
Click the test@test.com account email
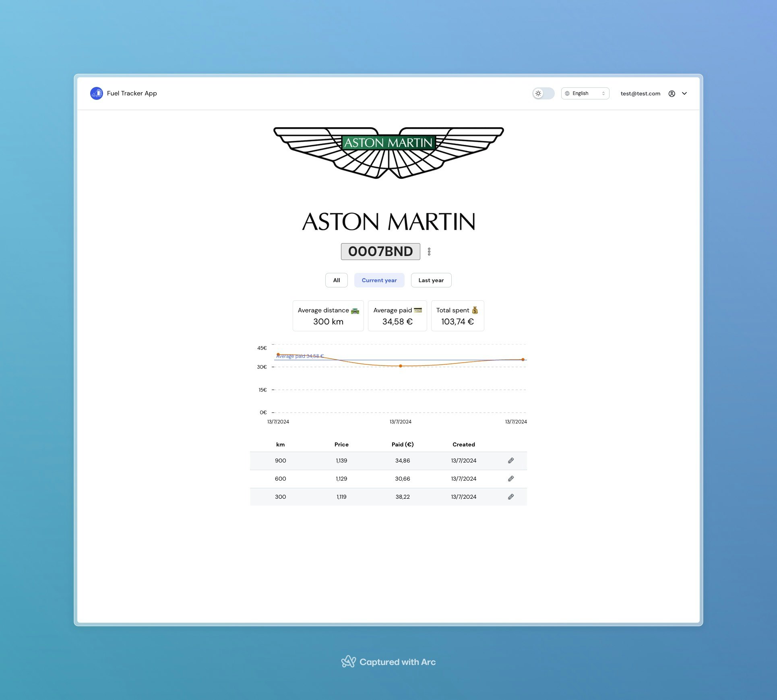pyautogui.click(x=640, y=93)
